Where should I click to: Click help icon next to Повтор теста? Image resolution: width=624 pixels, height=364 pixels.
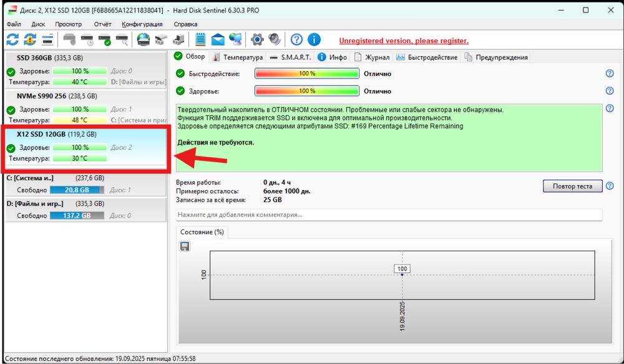(x=610, y=186)
